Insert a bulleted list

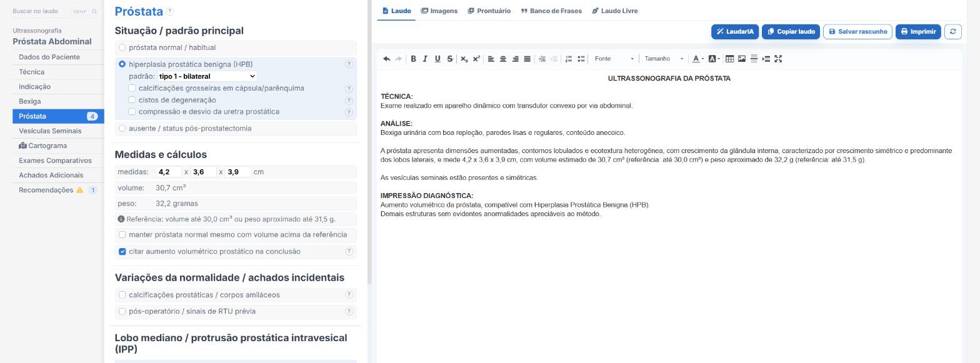point(581,59)
